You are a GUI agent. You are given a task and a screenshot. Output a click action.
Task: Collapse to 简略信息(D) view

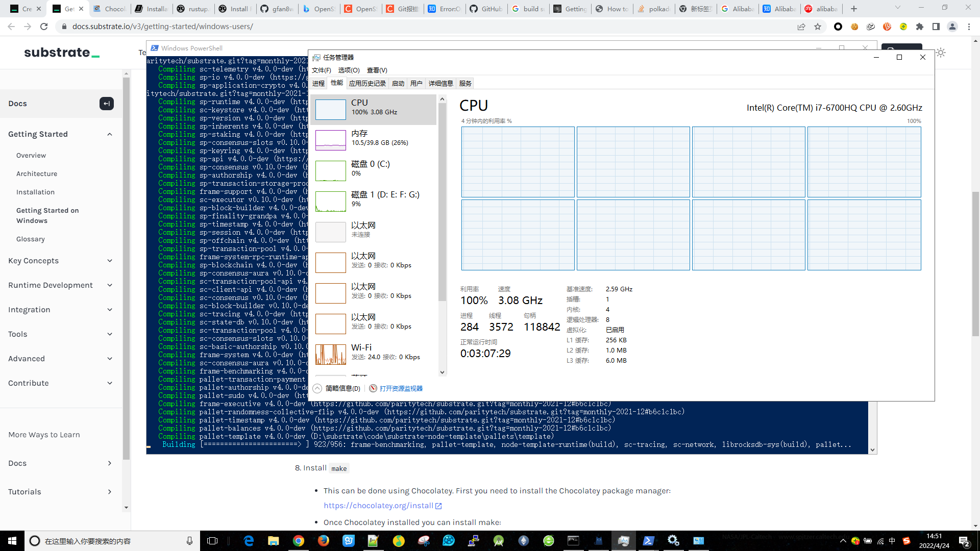coord(337,388)
